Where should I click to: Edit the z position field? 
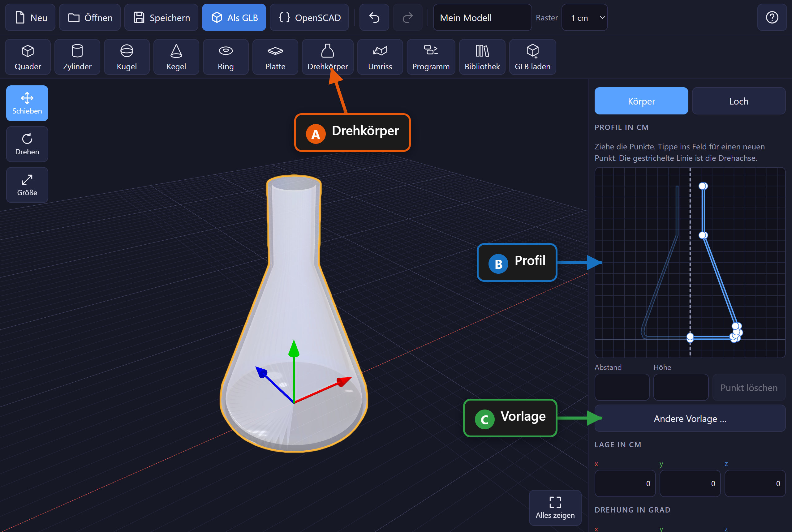coord(755,483)
